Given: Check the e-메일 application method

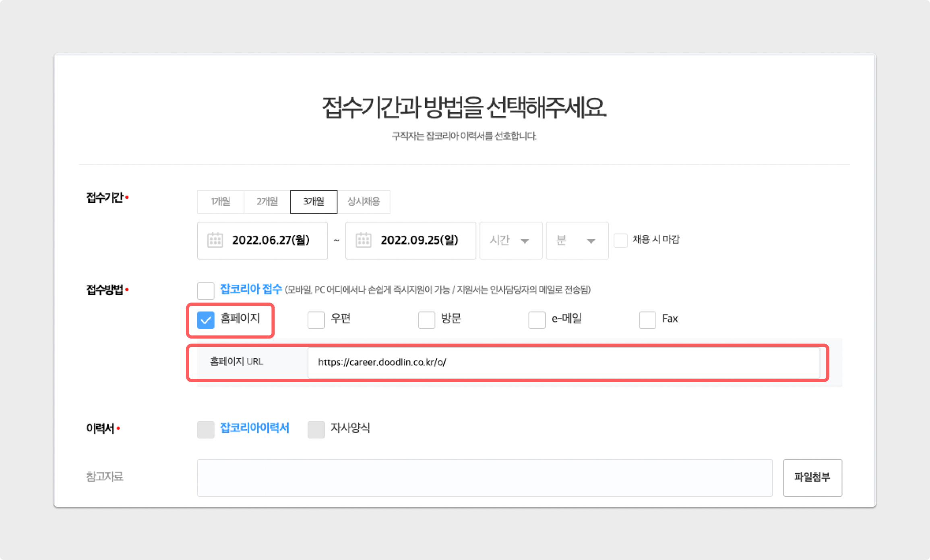Looking at the screenshot, I should tap(537, 320).
